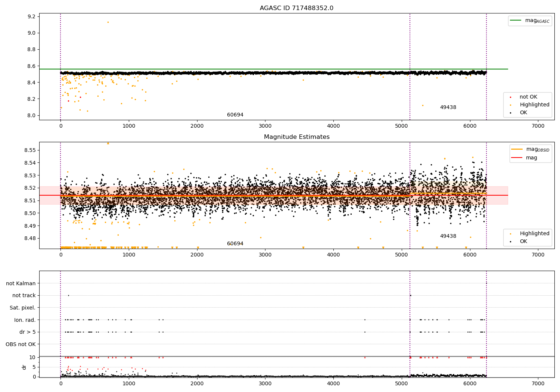Click the "not Kalman" row label
560x392 pixels.
tap(21, 283)
